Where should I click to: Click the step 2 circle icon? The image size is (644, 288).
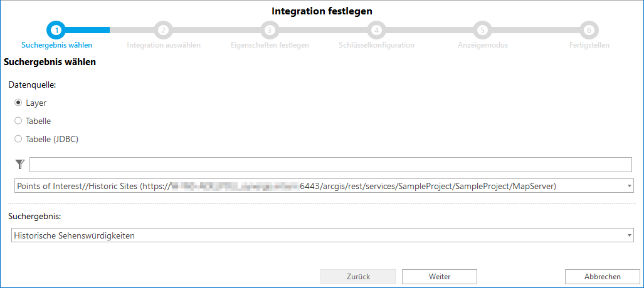click(x=163, y=29)
